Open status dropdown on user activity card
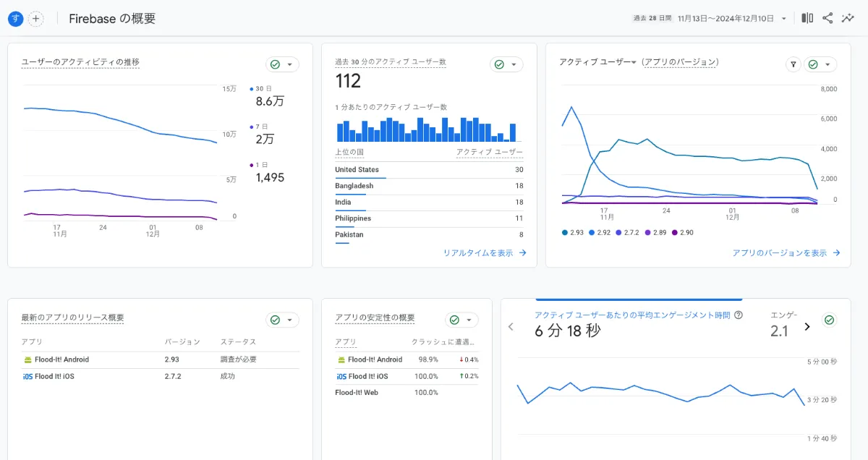The width and height of the screenshot is (868, 460). tap(283, 64)
